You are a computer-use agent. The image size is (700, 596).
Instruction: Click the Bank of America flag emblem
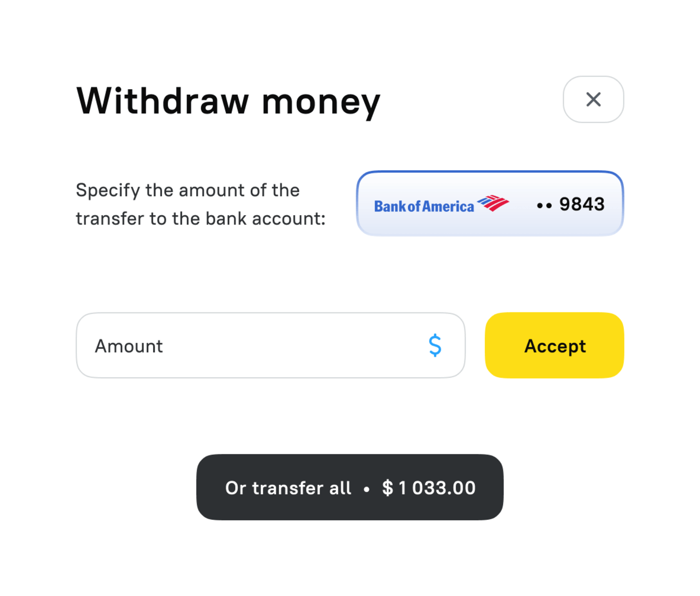coord(493,203)
